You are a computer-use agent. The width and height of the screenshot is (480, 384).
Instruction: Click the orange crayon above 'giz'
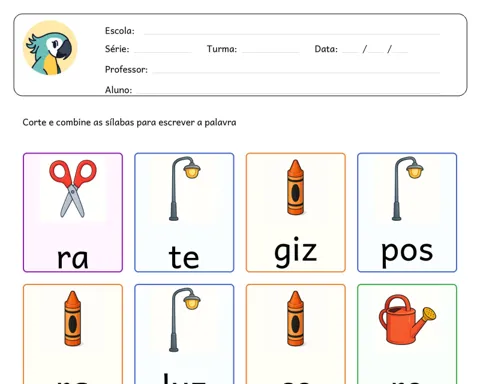295,187
